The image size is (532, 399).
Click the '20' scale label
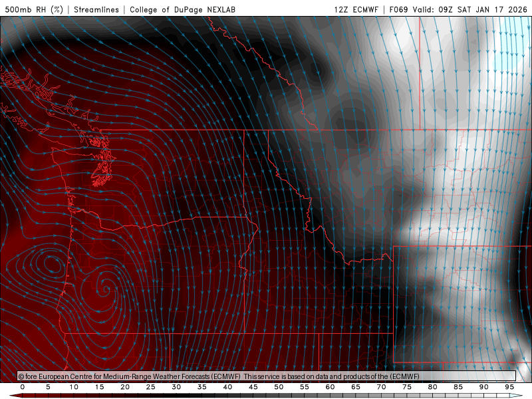coord(125,387)
